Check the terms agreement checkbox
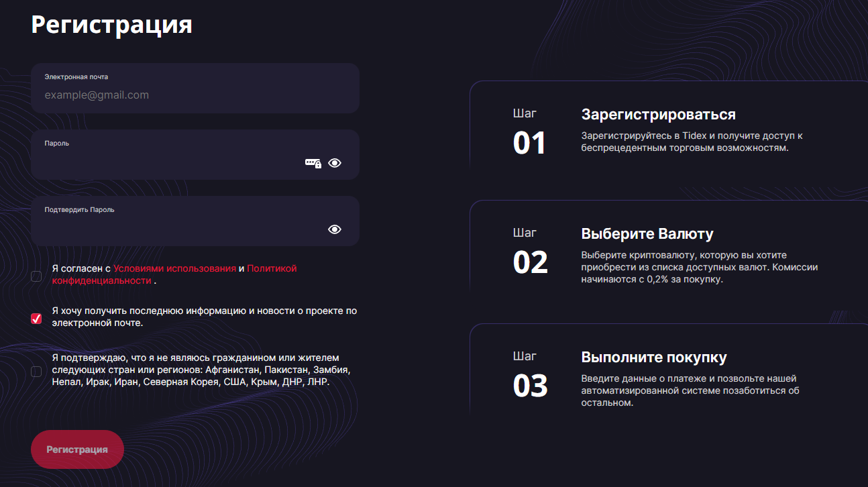This screenshot has width=868, height=487. pos(36,276)
